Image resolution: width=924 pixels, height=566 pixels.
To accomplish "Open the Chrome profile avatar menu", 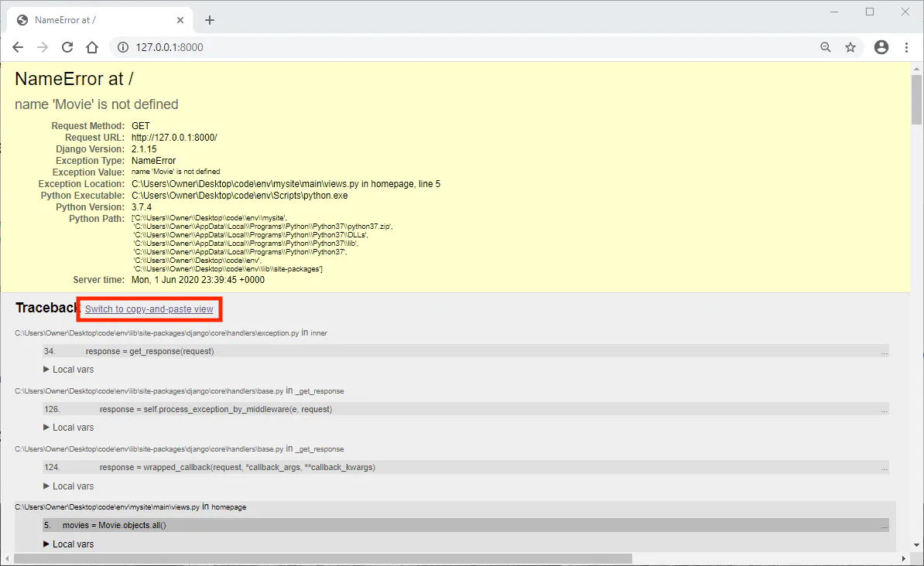I will click(881, 47).
